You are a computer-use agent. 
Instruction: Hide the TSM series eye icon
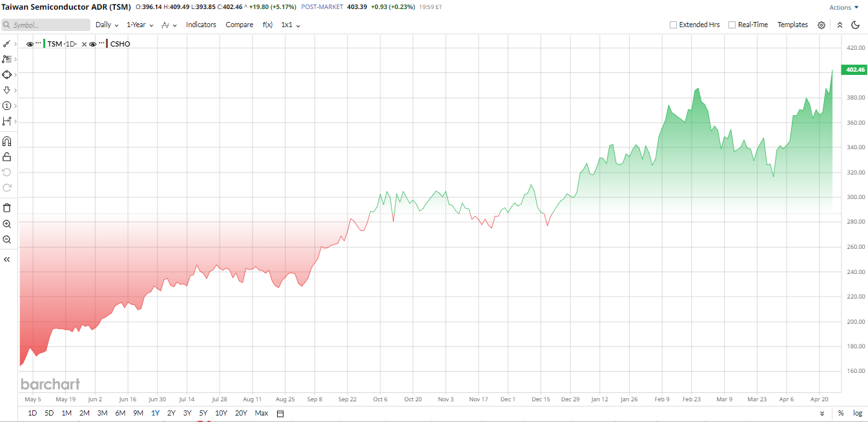pyautogui.click(x=30, y=44)
